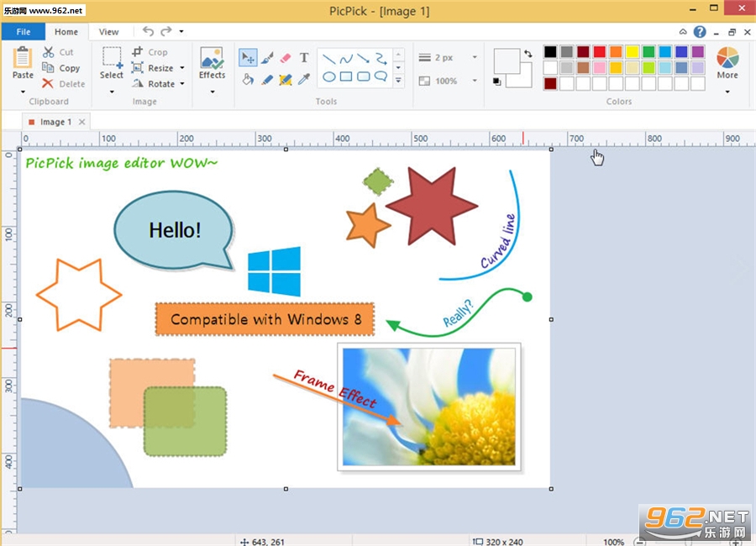The width and height of the screenshot is (756, 546).
Task: Choose the rounded rectangle shape
Action: pos(364,76)
